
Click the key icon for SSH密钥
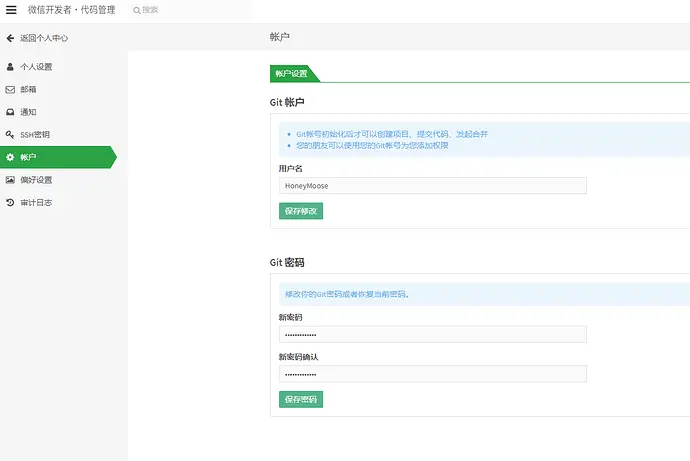pos(10,135)
